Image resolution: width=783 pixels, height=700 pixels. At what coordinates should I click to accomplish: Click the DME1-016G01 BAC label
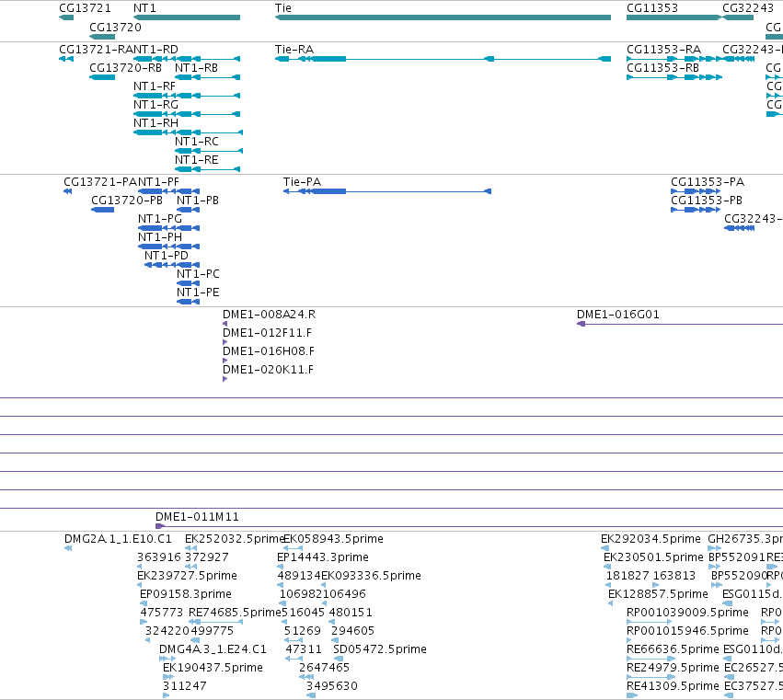tap(618, 315)
